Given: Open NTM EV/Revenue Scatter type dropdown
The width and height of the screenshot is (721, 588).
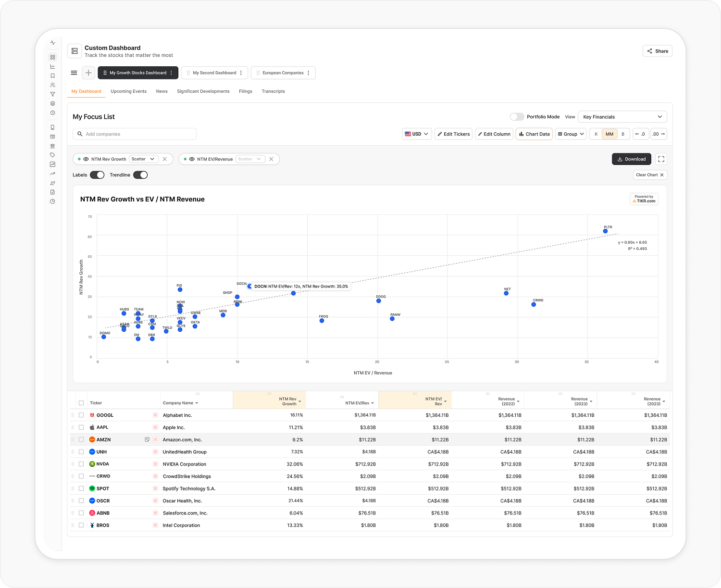Looking at the screenshot, I should (250, 159).
